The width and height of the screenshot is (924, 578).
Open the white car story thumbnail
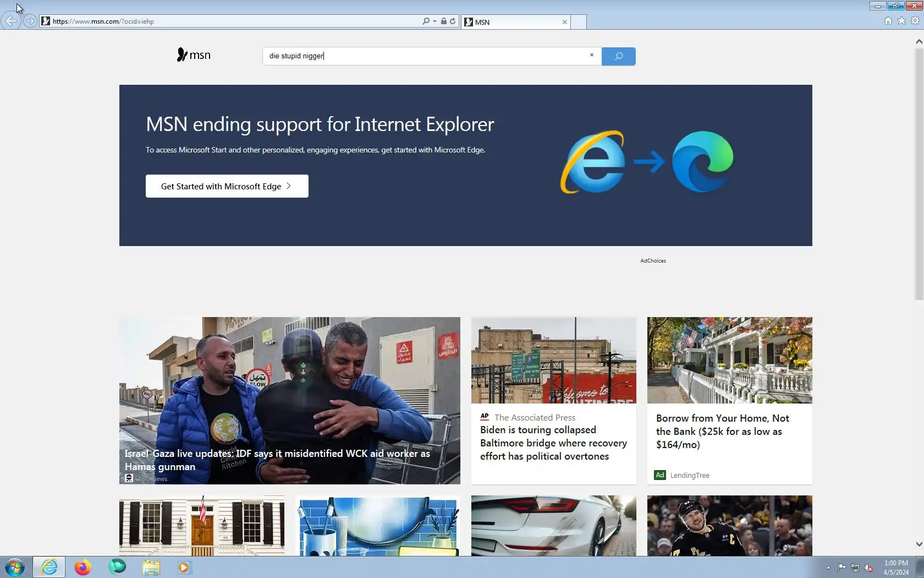pos(554,526)
